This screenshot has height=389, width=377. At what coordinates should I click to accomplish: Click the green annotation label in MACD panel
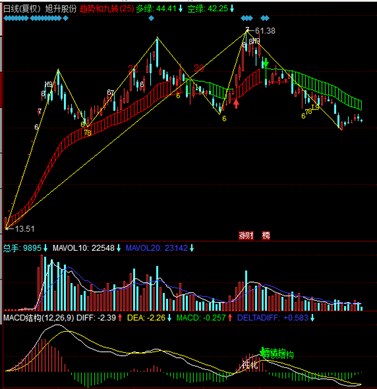tap(277, 353)
